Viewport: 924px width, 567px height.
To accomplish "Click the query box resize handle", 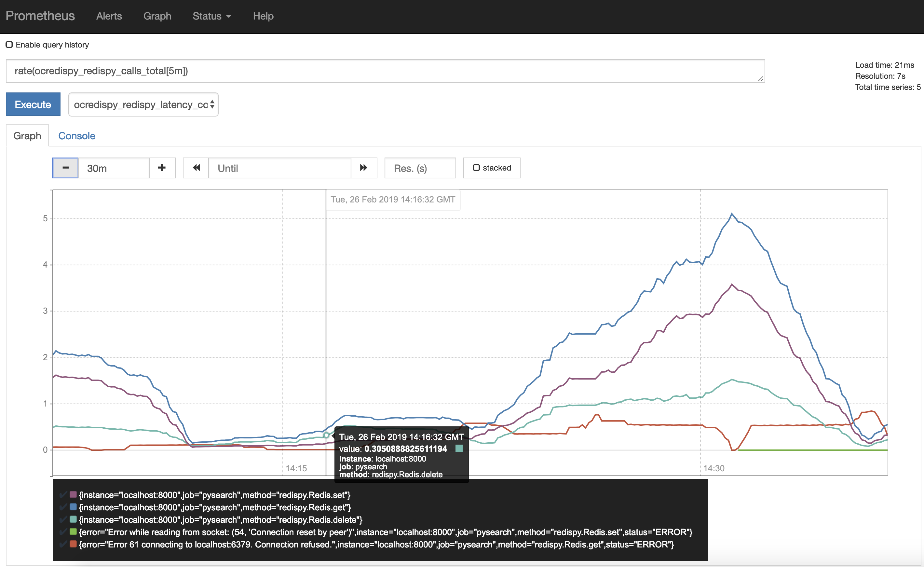I will point(760,78).
